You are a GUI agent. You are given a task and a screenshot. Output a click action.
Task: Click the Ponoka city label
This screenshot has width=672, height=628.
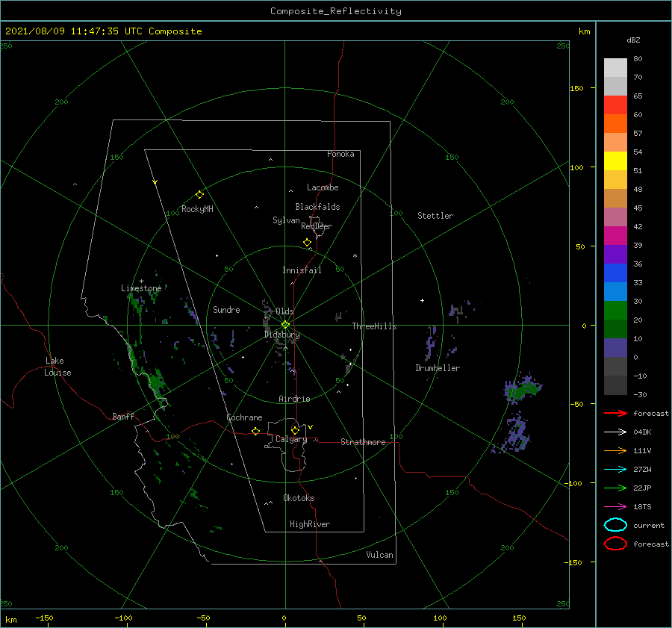pos(340,154)
